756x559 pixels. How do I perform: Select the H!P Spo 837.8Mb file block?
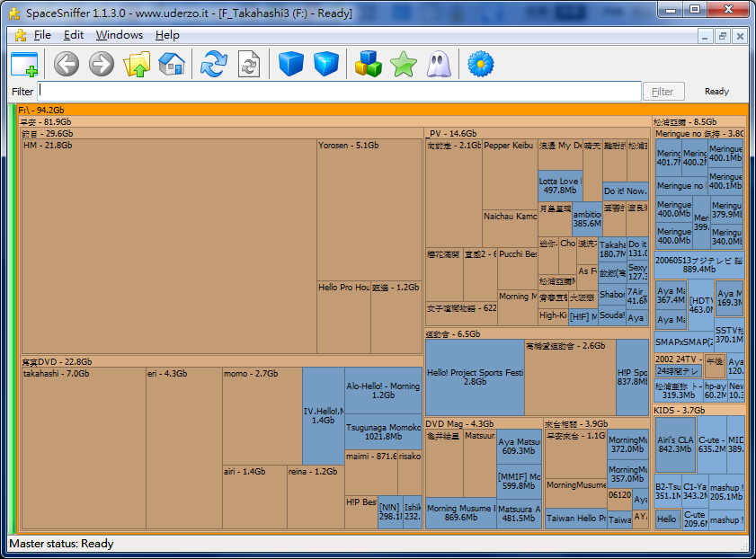click(632, 377)
